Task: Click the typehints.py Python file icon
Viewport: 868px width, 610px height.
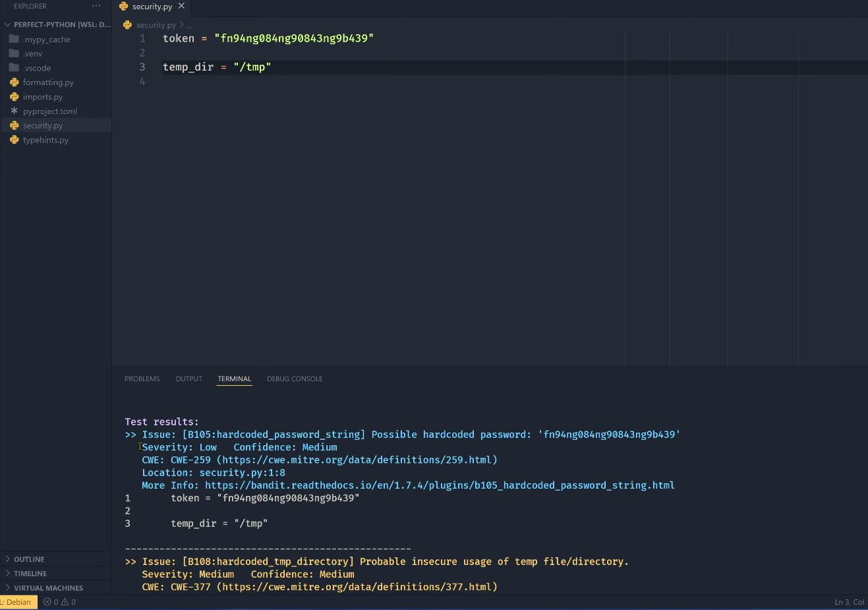Action: point(14,140)
